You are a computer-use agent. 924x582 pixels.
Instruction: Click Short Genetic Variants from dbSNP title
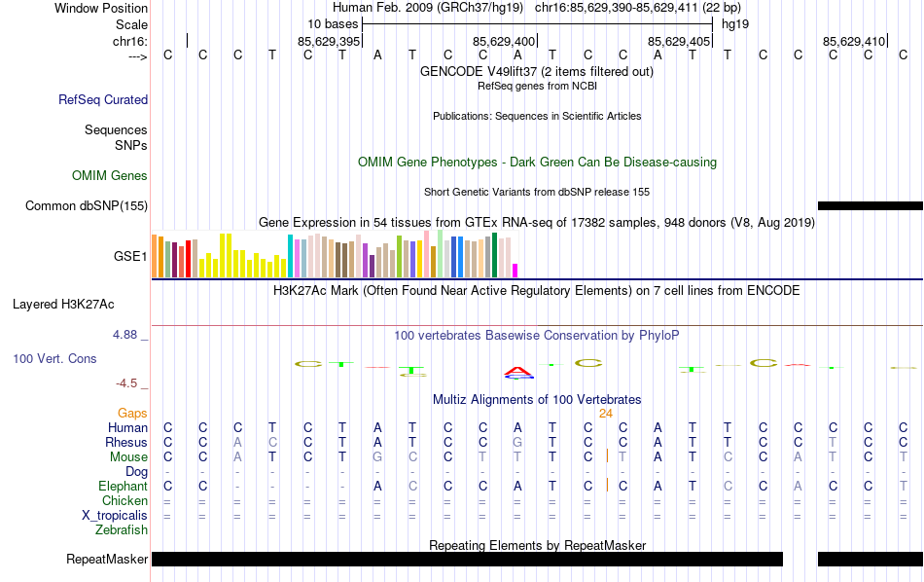(x=537, y=192)
